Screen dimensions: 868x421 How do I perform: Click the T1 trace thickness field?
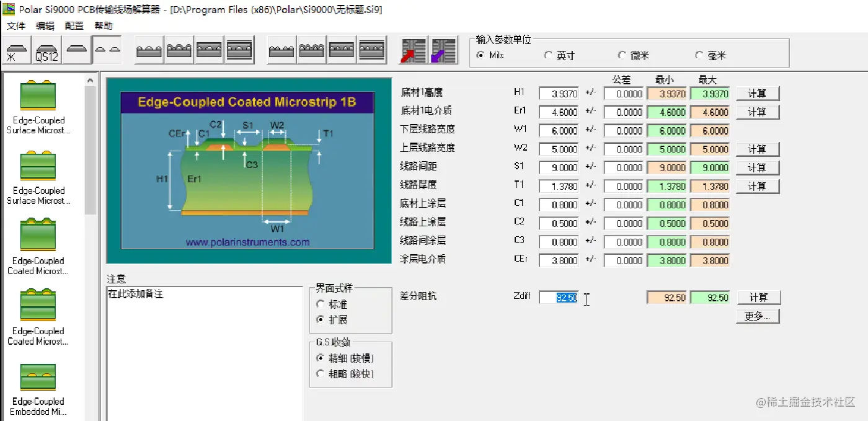click(559, 187)
